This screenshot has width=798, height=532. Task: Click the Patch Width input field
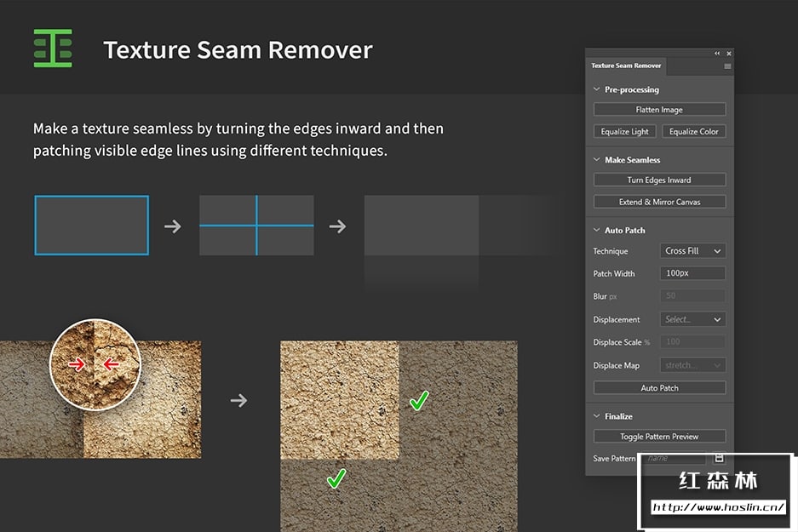692,273
